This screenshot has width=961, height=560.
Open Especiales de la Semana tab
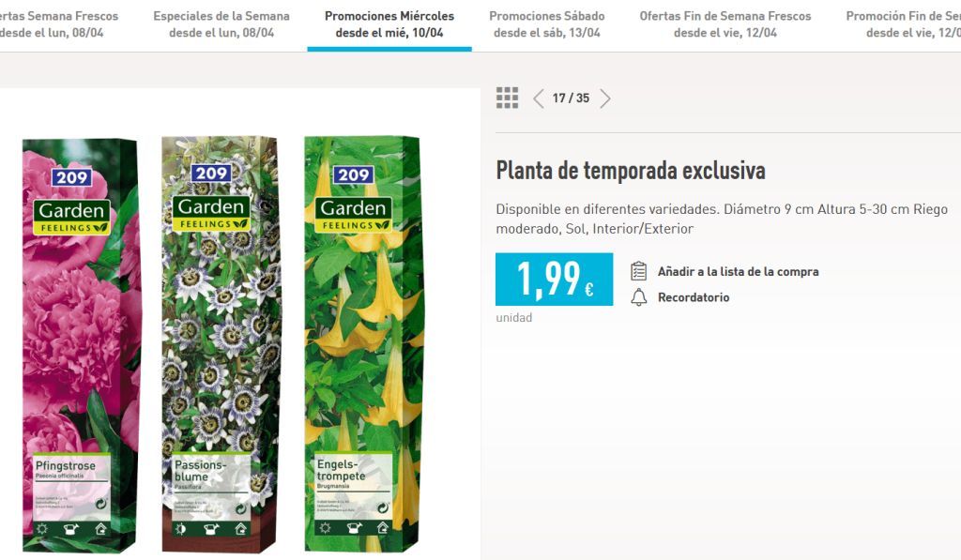click(221, 24)
